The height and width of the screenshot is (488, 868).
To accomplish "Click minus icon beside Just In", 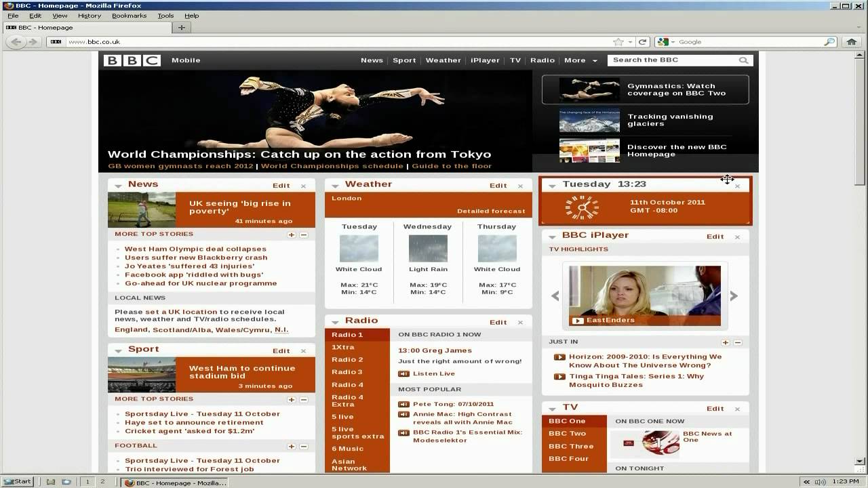I will (x=738, y=343).
